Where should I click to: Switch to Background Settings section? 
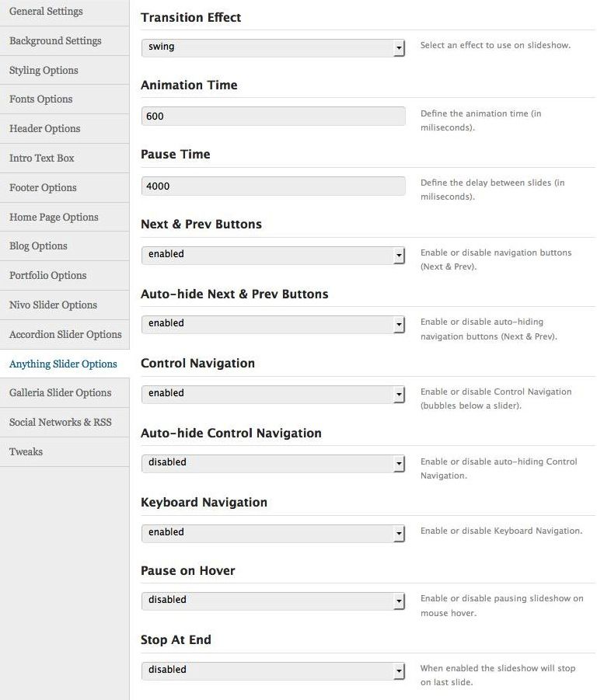[55, 41]
